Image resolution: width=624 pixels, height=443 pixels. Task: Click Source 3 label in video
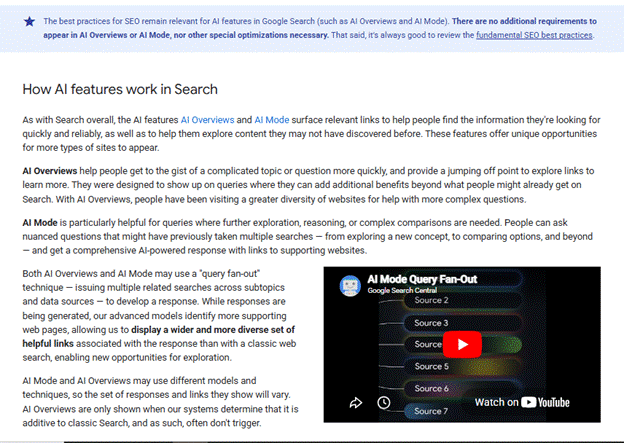[x=431, y=323]
